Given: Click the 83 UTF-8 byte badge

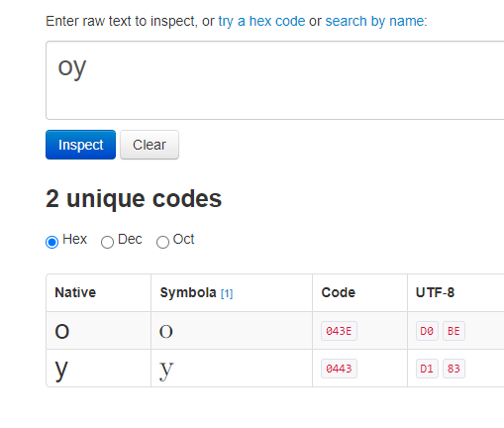Looking at the screenshot, I should click(x=454, y=369).
